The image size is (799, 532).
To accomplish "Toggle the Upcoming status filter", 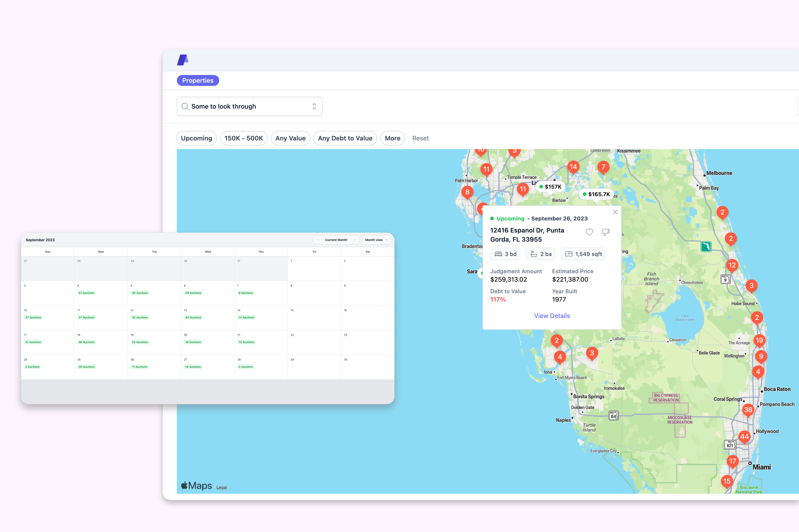I will 196,138.
